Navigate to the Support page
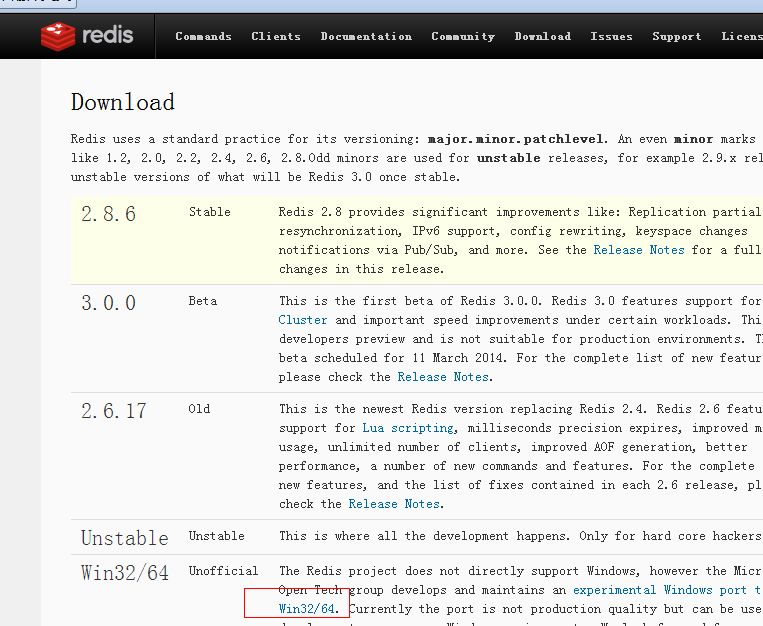Screen dimensions: 763x626 (677, 36)
